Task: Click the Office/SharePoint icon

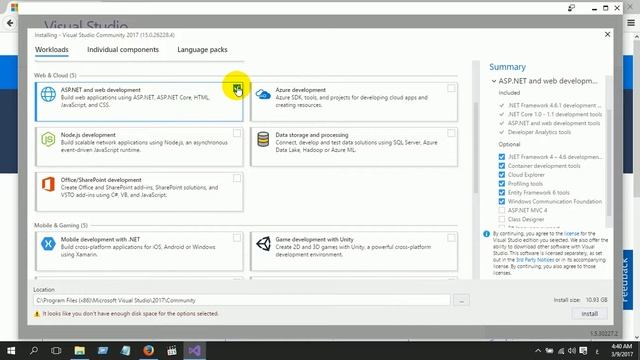Action: pyautogui.click(x=48, y=184)
